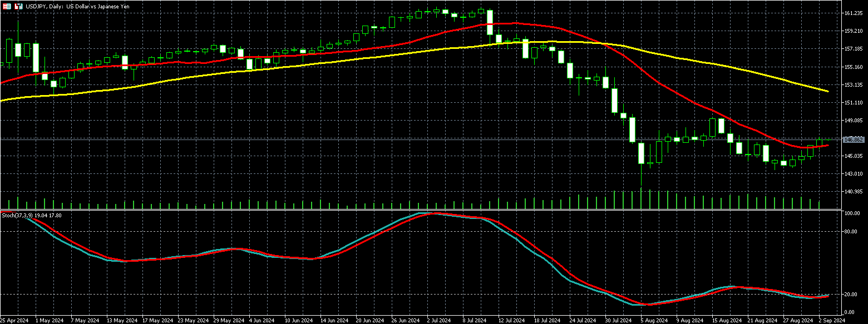Select the Stoch(37,3,9) indicator label

[x=32, y=215]
